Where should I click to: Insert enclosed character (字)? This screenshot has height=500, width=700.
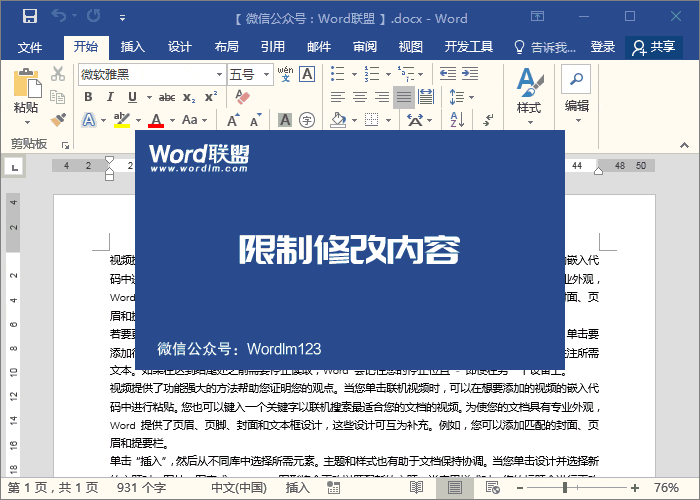(307, 120)
